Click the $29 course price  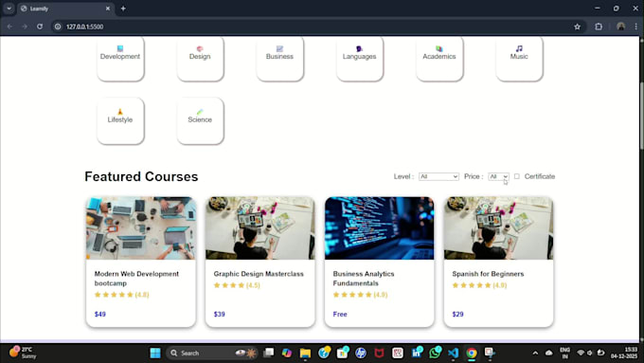(458, 314)
